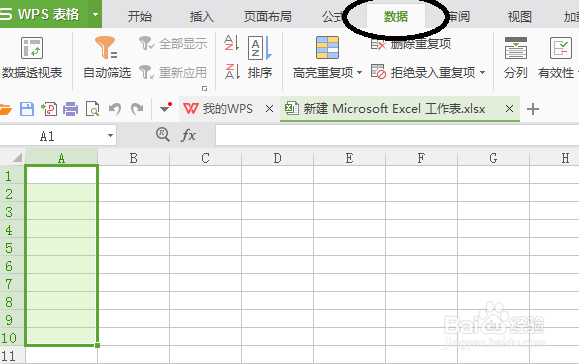Open the Name Box dropdown arrow
579x364 pixels.
tap(110, 135)
